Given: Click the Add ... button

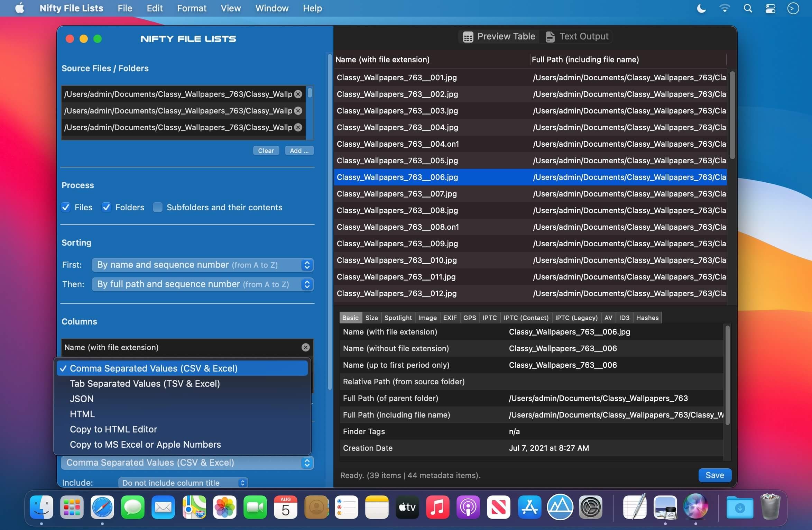Looking at the screenshot, I should pyautogui.click(x=299, y=150).
